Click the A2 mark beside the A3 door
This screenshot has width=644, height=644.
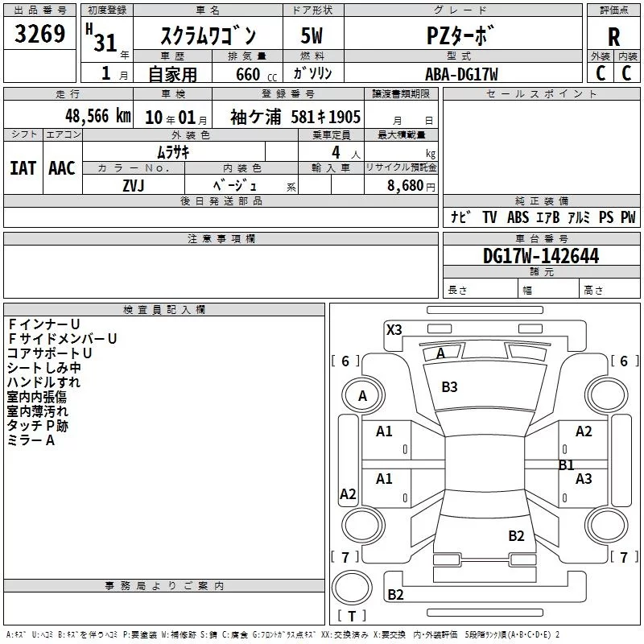pos(584,431)
